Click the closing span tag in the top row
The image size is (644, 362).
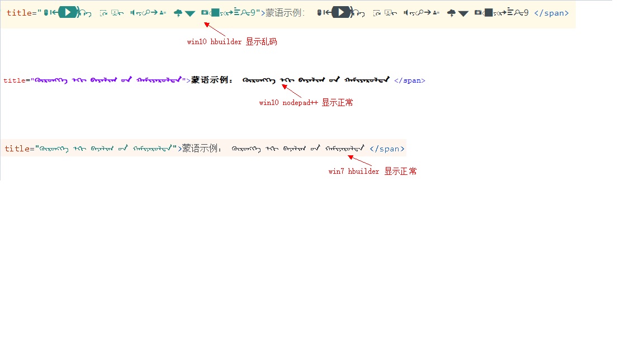[x=551, y=13]
